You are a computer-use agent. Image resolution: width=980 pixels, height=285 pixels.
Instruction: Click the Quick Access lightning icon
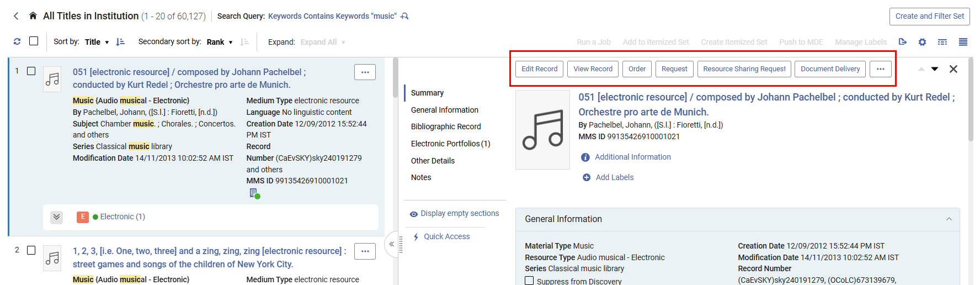pos(416,237)
